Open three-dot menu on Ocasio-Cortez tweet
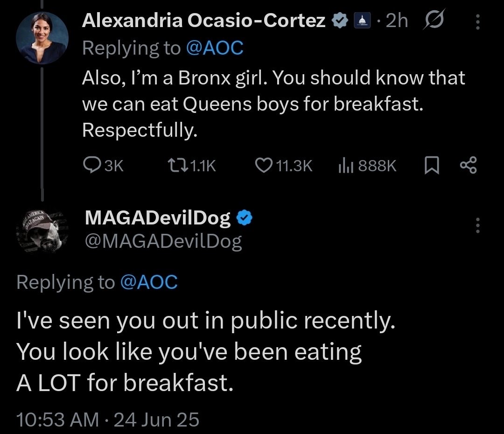The width and height of the screenshot is (504, 434). [478, 22]
